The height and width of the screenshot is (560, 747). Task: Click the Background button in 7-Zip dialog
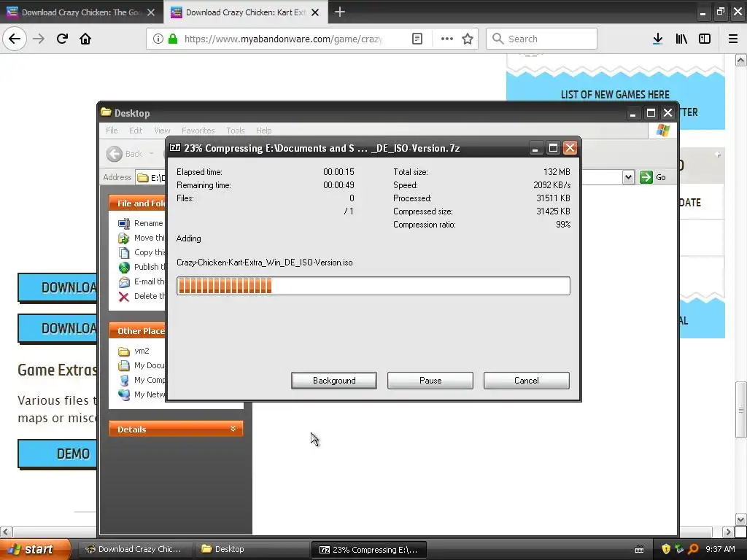tap(334, 381)
